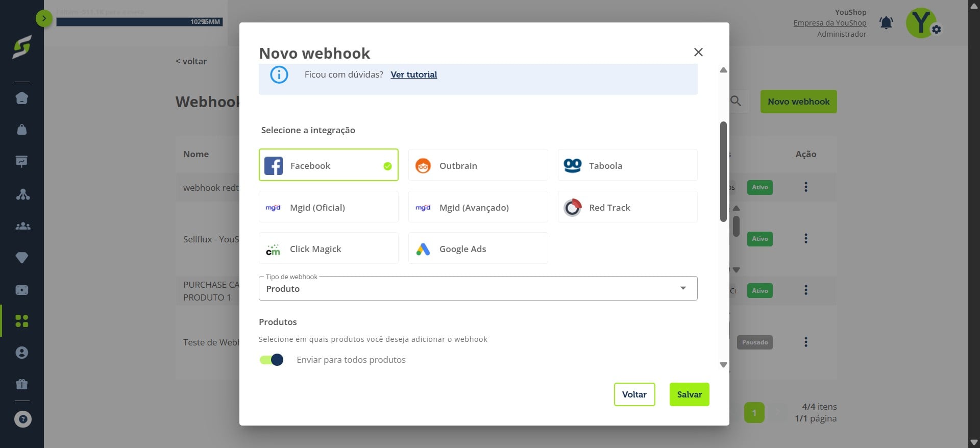Select the Outbrain integration card
Viewport: 980px width, 448px height.
click(478, 165)
